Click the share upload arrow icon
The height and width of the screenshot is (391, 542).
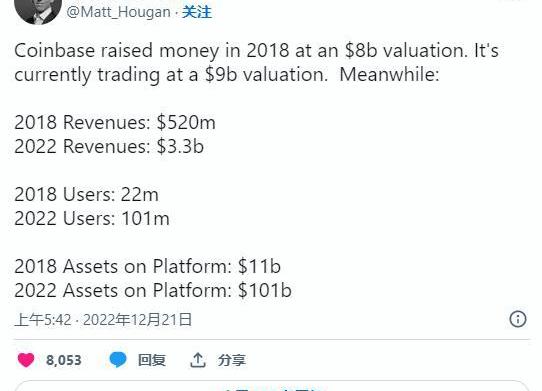click(198, 360)
